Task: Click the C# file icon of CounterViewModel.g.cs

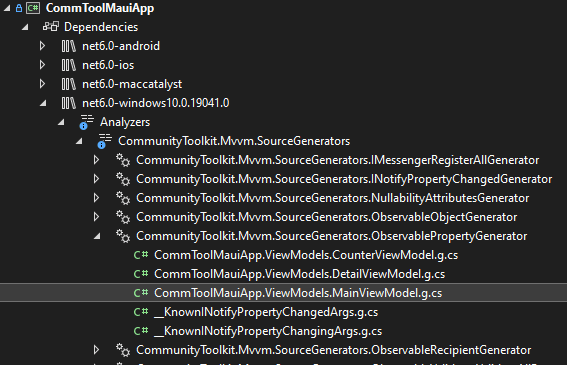Action: pyautogui.click(x=141, y=255)
